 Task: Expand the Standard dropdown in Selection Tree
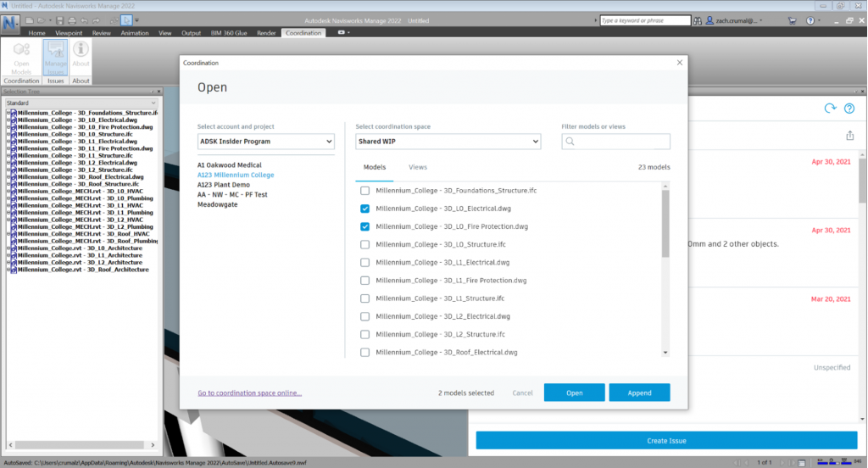(x=81, y=103)
